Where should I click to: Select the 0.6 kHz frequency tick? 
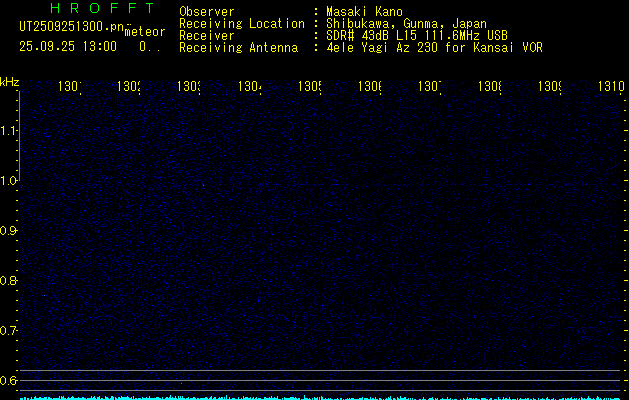pyautogui.click(x=9, y=380)
